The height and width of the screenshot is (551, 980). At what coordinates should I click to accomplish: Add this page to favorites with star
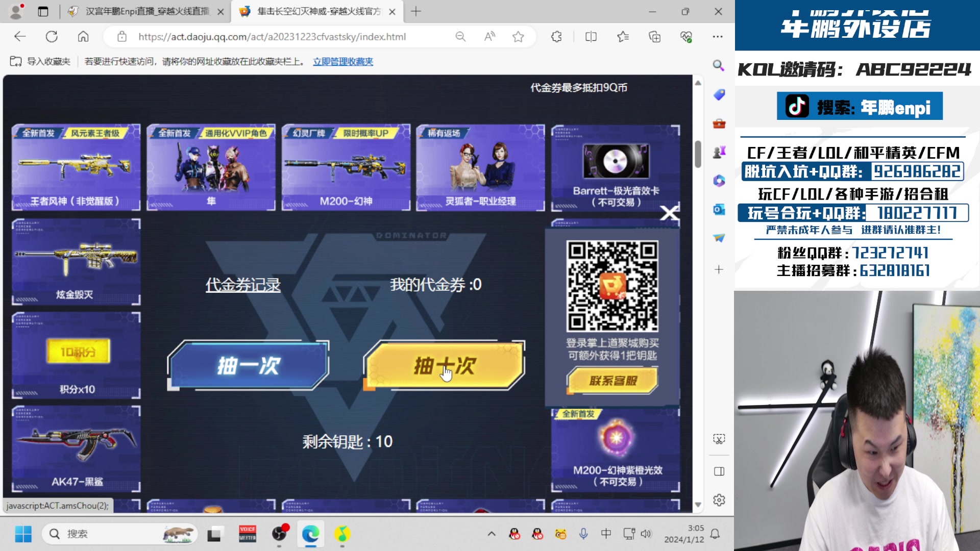(x=518, y=37)
